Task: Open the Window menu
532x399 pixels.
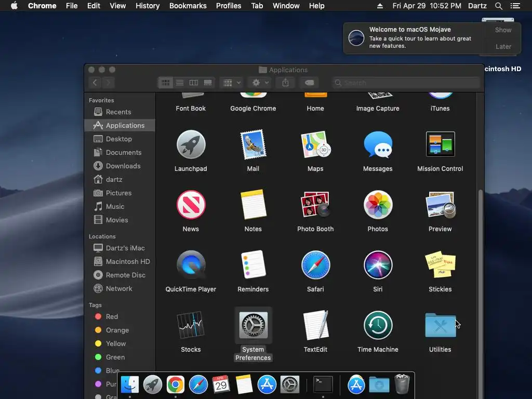Action: click(x=286, y=6)
